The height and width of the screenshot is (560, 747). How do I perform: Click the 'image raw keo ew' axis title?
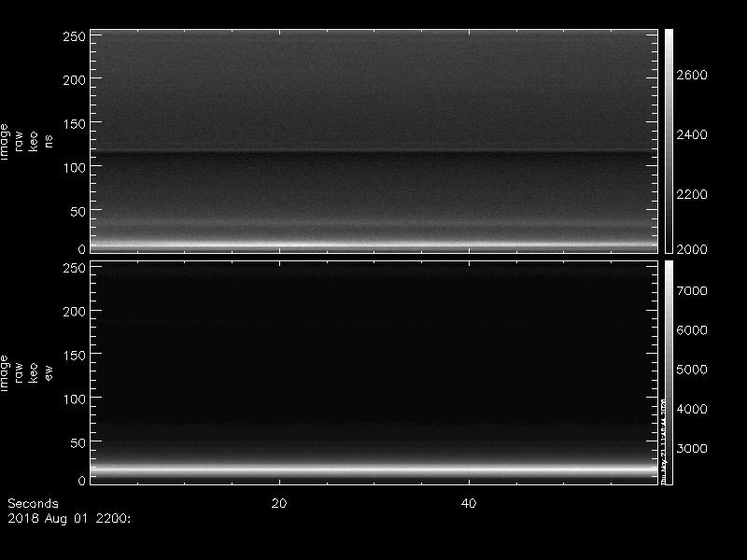26,372
